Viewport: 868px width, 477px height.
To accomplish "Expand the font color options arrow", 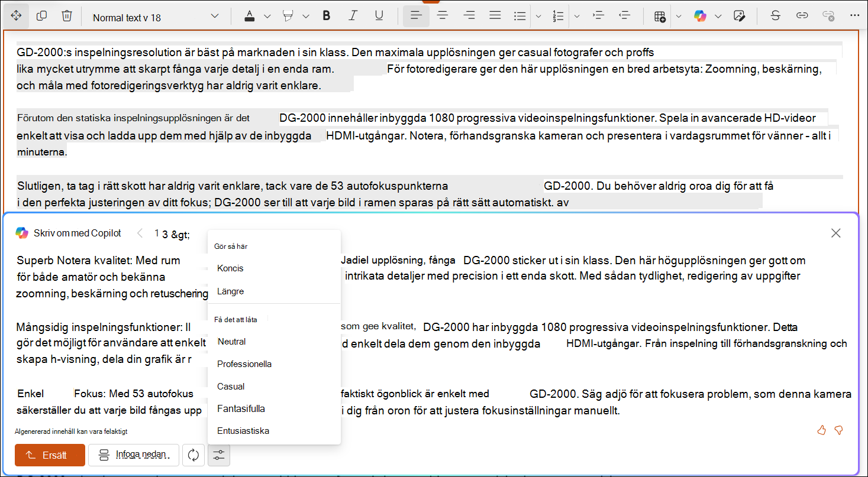I will pyautogui.click(x=267, y=17).
